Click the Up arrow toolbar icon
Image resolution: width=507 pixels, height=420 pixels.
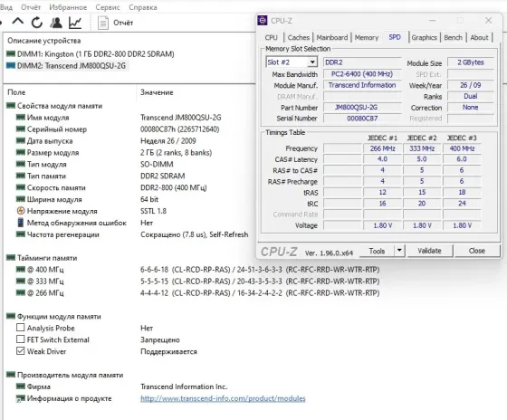click(18, 22)
